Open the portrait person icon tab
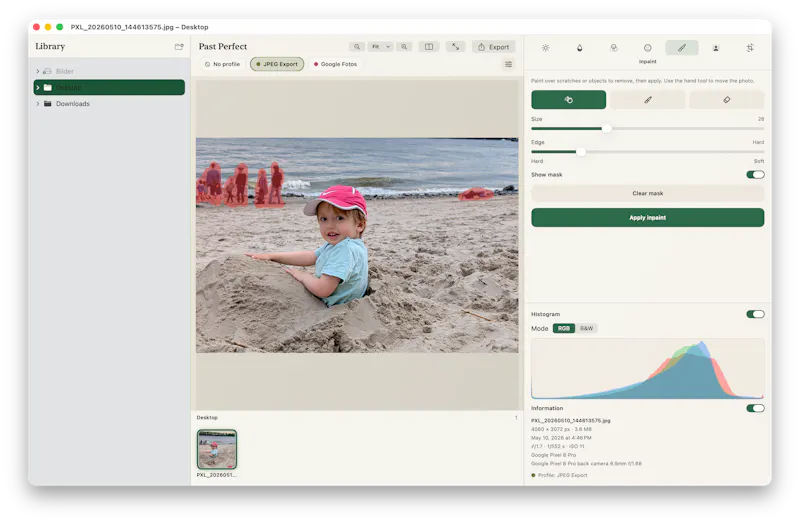800x523 pixels. (x=716, y=48)
